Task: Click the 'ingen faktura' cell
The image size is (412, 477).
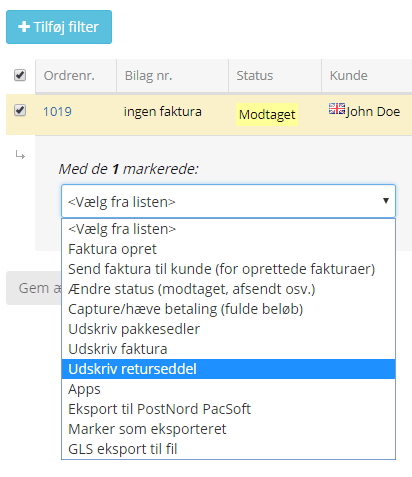Action: (163, 111)
